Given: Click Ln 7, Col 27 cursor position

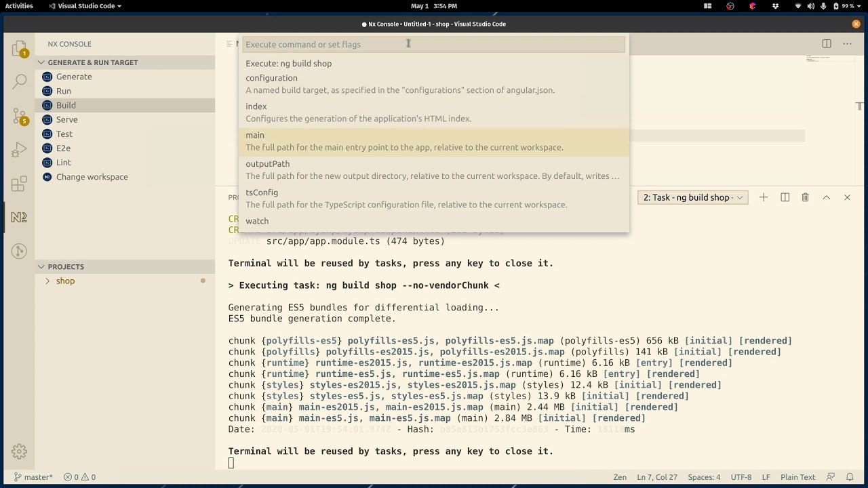Looking at the screenshot, I should coord(657,477).
